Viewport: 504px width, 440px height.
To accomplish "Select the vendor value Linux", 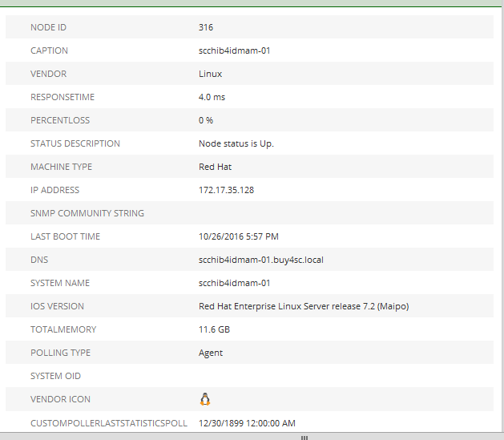I will (x=210, y=74).
